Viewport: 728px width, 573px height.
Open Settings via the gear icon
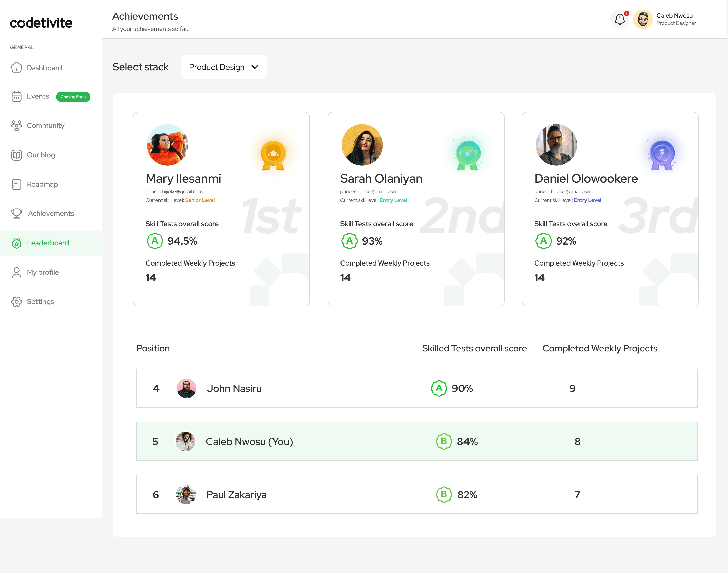point(16,302)
